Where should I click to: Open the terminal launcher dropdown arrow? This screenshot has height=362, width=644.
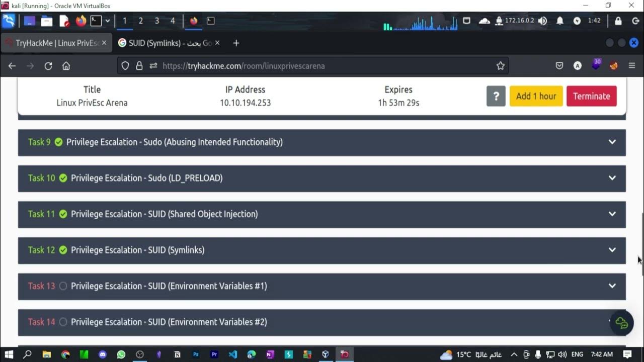tap(107, 21)
